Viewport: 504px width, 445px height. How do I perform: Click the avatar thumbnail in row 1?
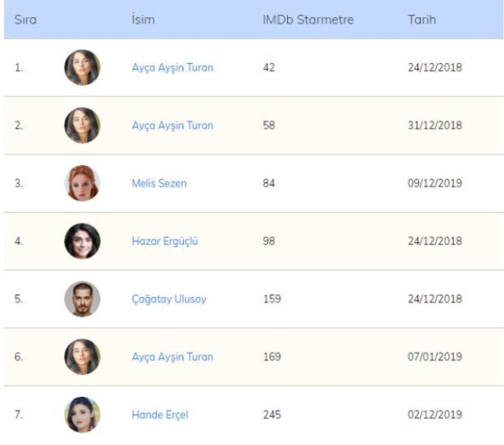(82, 68)
